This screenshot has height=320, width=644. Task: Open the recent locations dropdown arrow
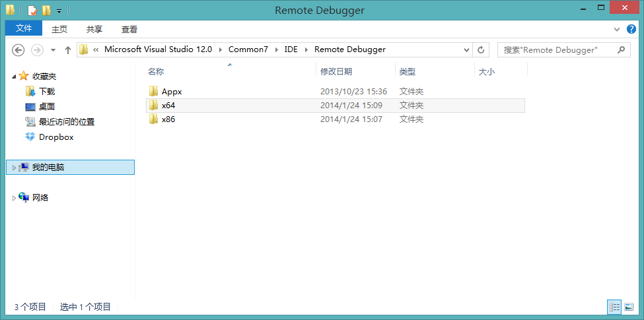(53, 50)
